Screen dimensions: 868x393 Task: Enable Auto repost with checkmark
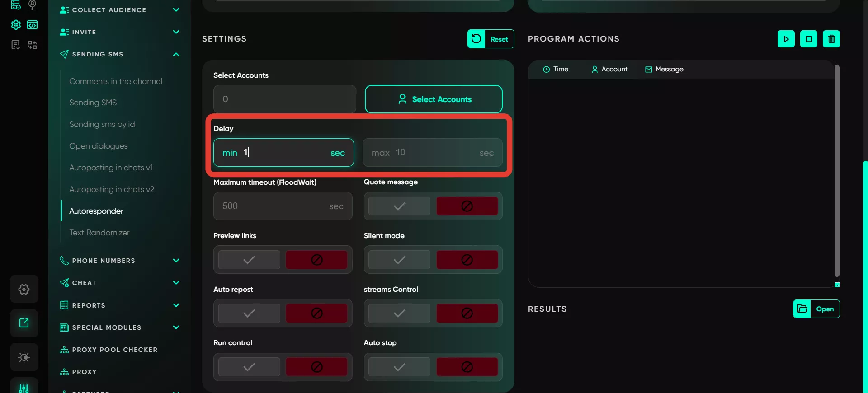pos(249,313)
